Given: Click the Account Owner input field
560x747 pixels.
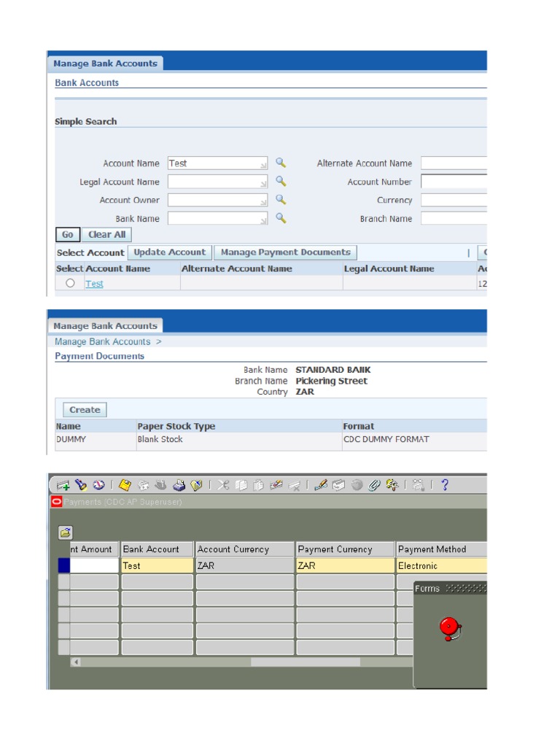Looking at the screenshot, I should pyautogui.click(x=217, y=200).
